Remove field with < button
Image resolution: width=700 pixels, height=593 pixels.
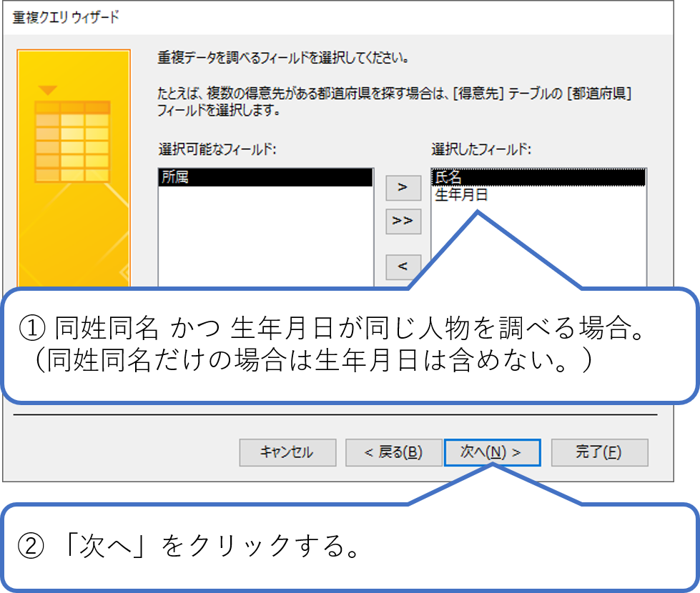pyautogui.click(x=403, y=266)
